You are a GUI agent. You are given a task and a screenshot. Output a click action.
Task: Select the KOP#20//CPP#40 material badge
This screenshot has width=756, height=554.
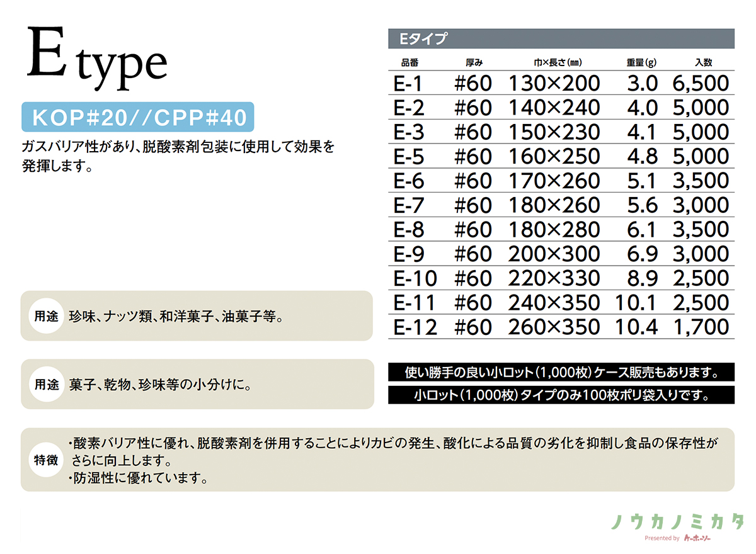(x=138, y=117)
